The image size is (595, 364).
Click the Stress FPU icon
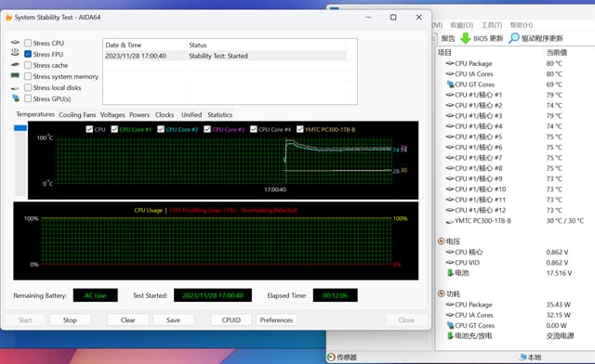coord(15,52)
